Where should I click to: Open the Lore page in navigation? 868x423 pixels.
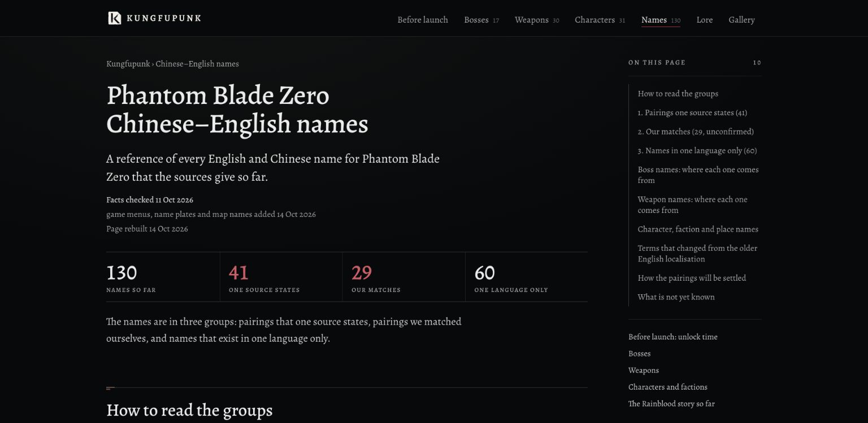[x=704, y=20]
